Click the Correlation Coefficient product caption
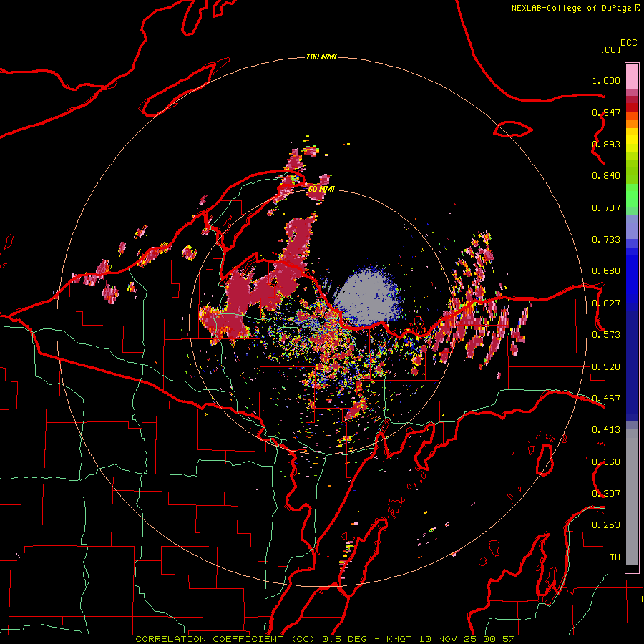The width and height of the screenshot is (644, 644). click(324, 639)
